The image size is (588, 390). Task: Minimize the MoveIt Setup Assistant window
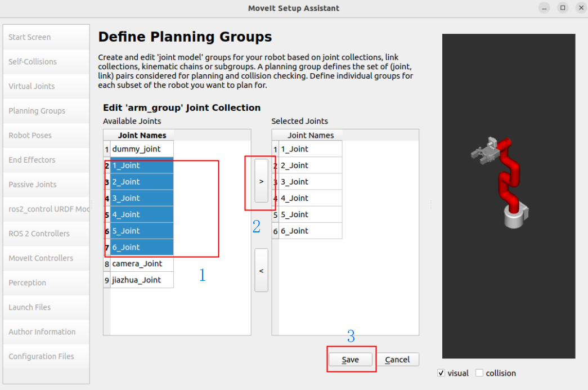(544, 8)
